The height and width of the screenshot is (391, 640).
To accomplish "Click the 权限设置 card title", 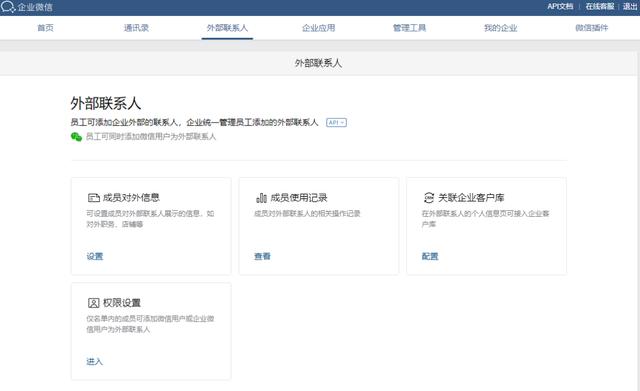I will 122,303.
